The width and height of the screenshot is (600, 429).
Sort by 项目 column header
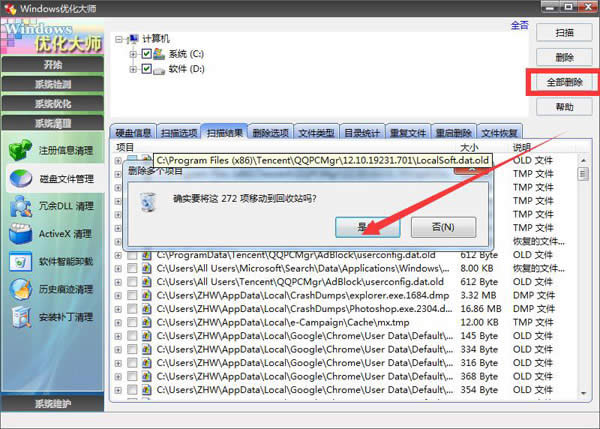point(125,147)
